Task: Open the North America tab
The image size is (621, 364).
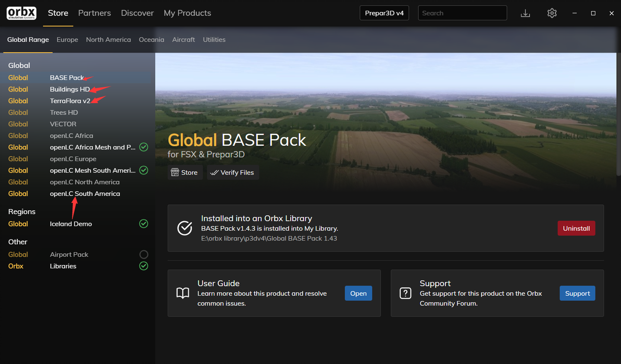Action: [x=108, y=40]
